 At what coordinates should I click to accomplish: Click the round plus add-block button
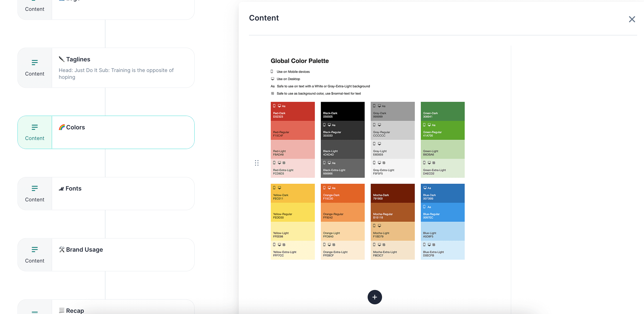tap(374, 297)
